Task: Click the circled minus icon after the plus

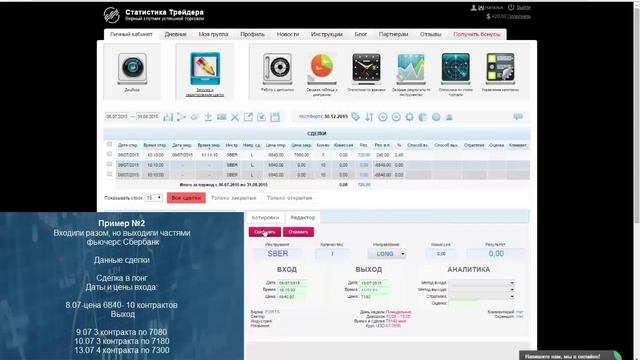Action: (396, 117)
